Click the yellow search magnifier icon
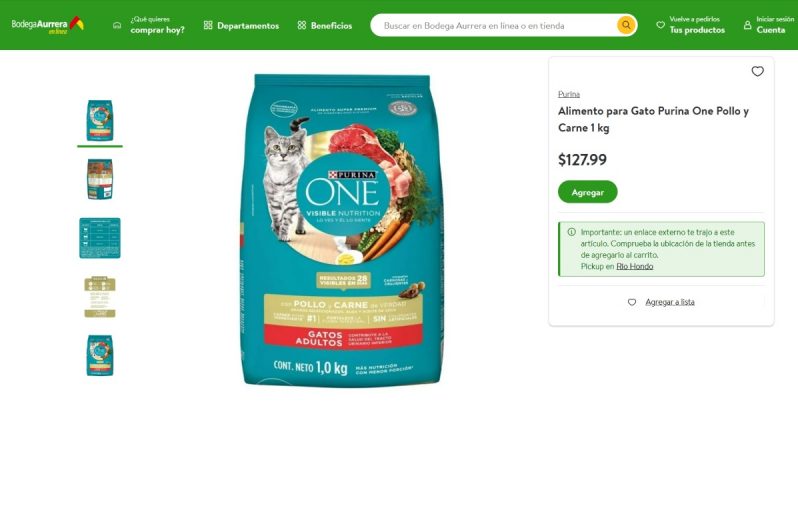This screenshot has height=530, width=798. click(x=626, y=25)
